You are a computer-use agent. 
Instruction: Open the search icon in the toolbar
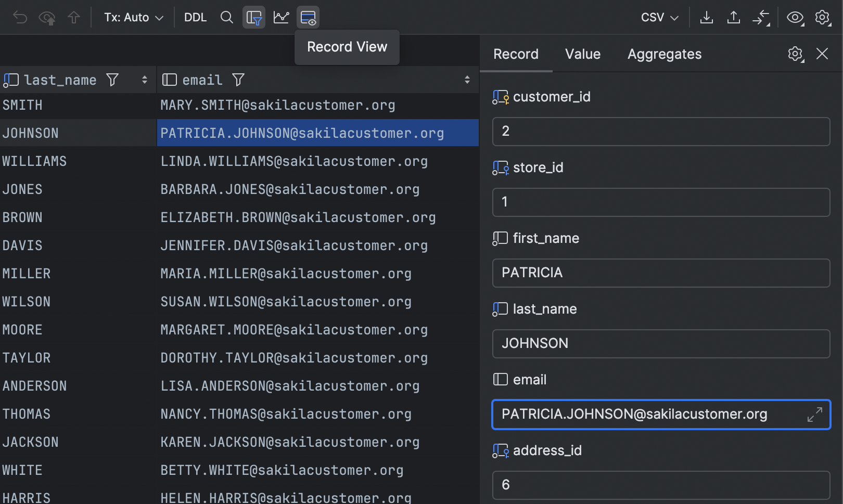click(x=227, y=17)
